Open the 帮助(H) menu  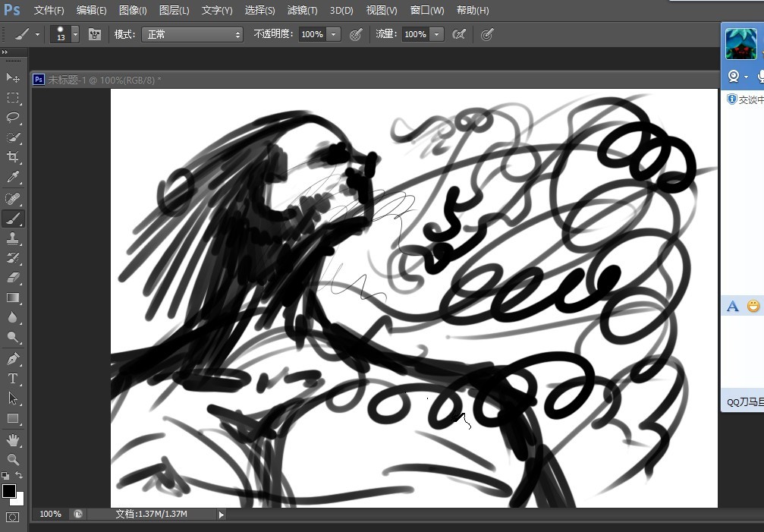[x=473, y=10]
